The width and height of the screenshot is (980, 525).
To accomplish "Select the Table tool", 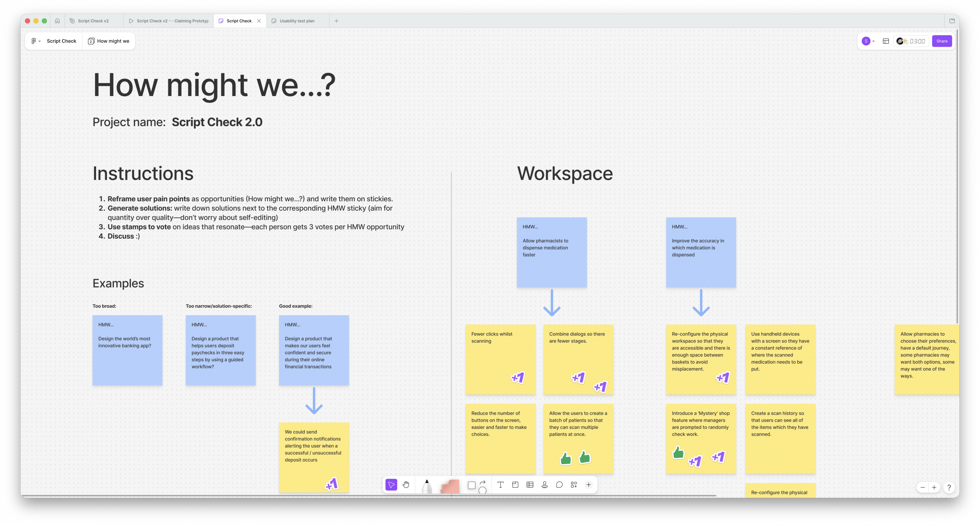I will (530, 485).
